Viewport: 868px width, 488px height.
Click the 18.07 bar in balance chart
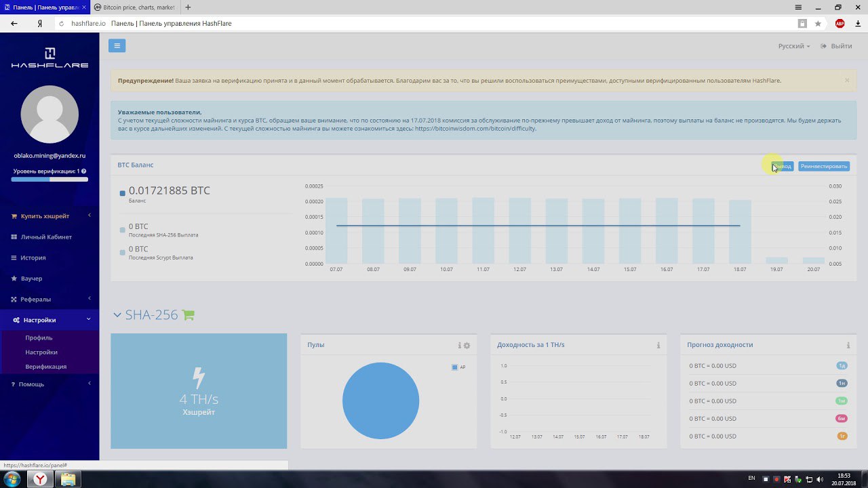740,232
